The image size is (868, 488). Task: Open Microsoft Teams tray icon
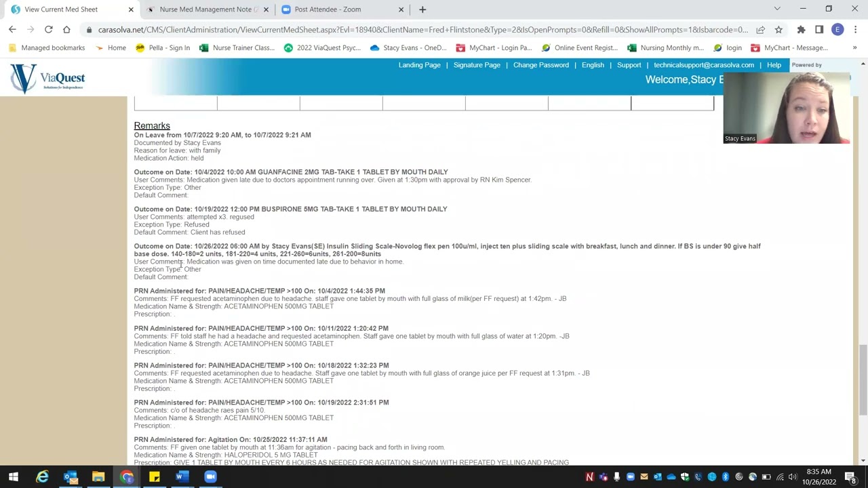[603, 477]
